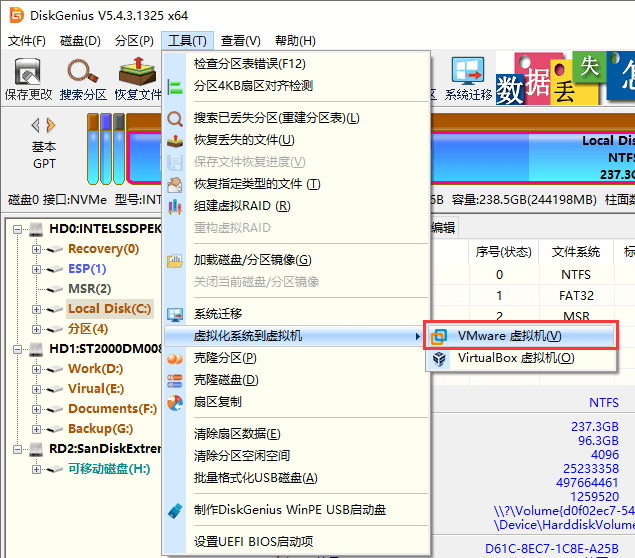Screen dimensions: 635x558
Task: Select 检查分区表错误(F12) menu entry
Action: coord(296,64)
